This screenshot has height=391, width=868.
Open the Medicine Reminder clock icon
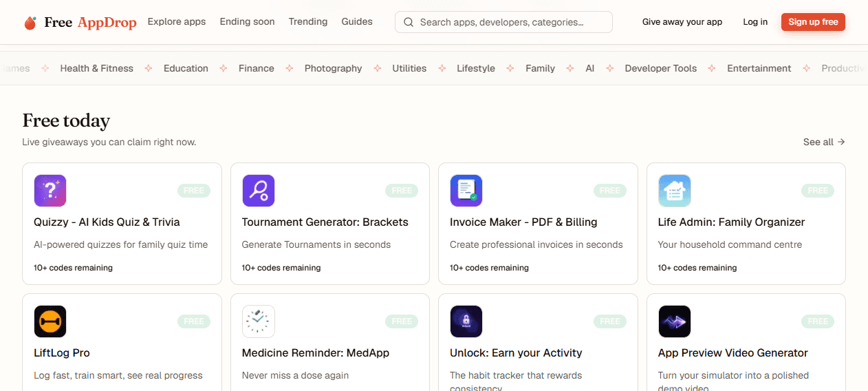tap(259, 321)
